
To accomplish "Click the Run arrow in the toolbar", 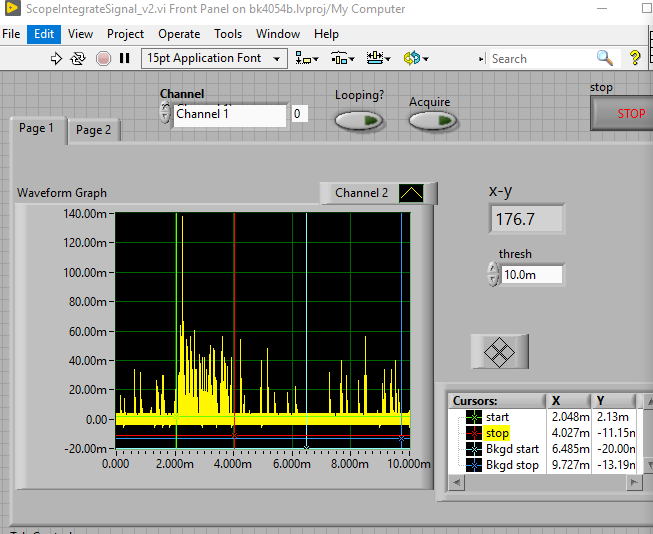I will (x=57, y=58).
